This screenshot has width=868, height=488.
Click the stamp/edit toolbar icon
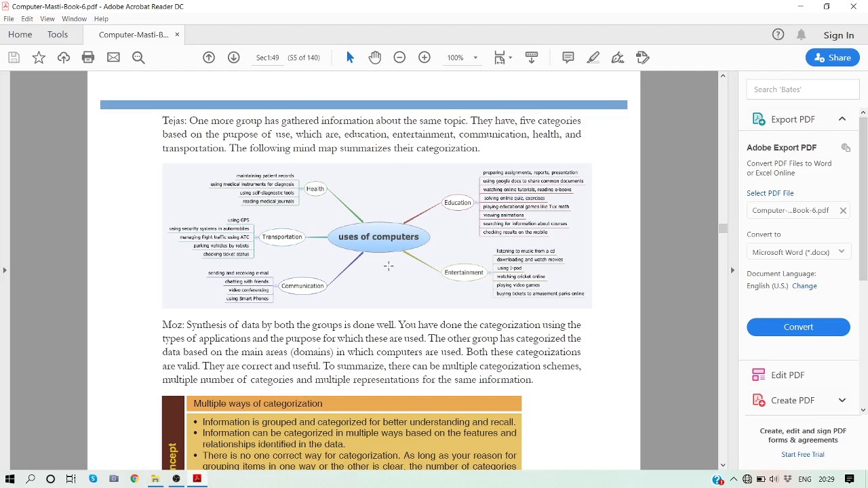point(643,58)
